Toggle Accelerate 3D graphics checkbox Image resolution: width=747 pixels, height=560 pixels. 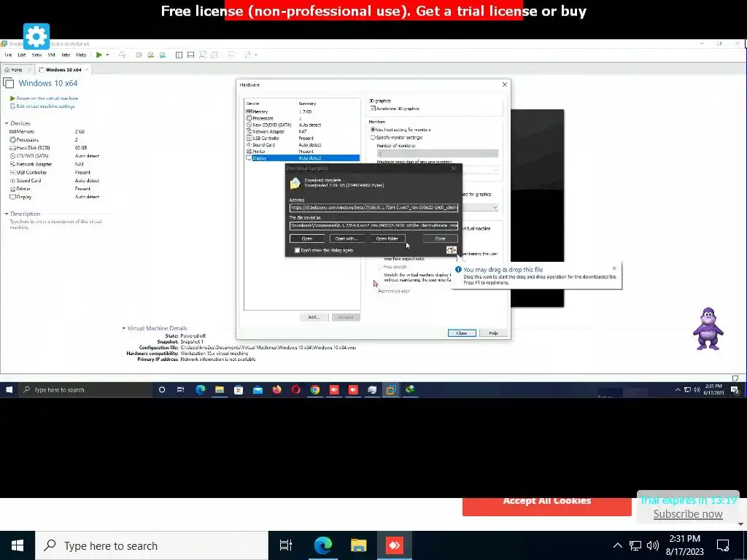point(373,109)
